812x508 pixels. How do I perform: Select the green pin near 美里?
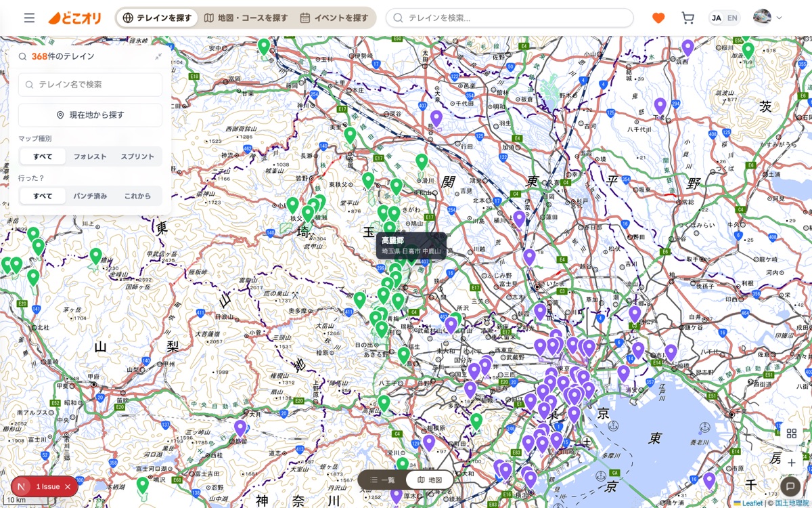click(x=350, y=135)
